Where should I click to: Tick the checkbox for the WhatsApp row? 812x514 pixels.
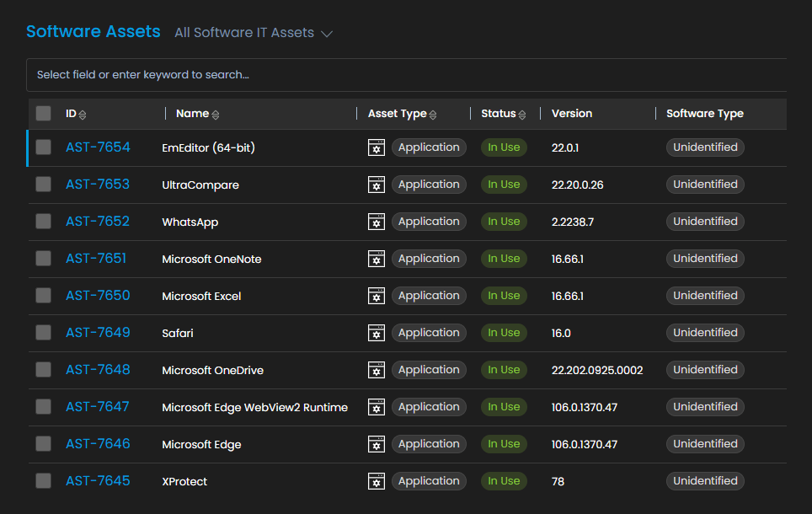click(44, 222)
